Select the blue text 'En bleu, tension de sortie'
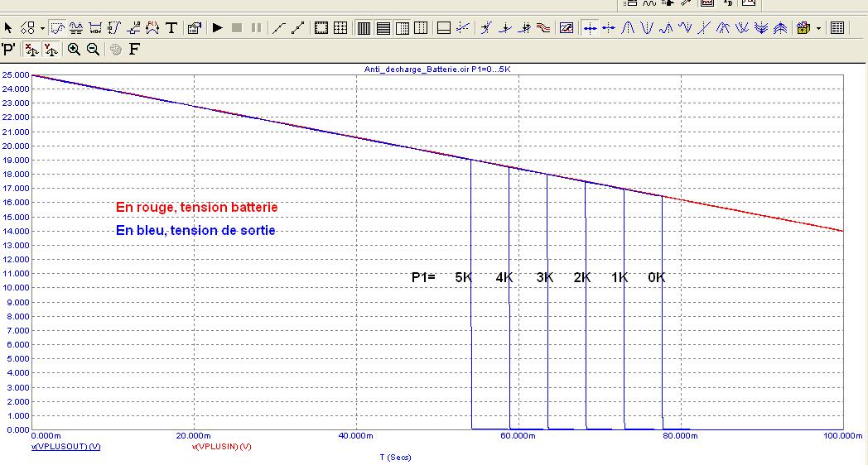 click(x=195, y=230)
